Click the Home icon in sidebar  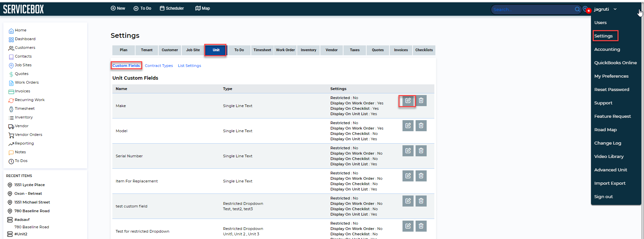point(11,31)
